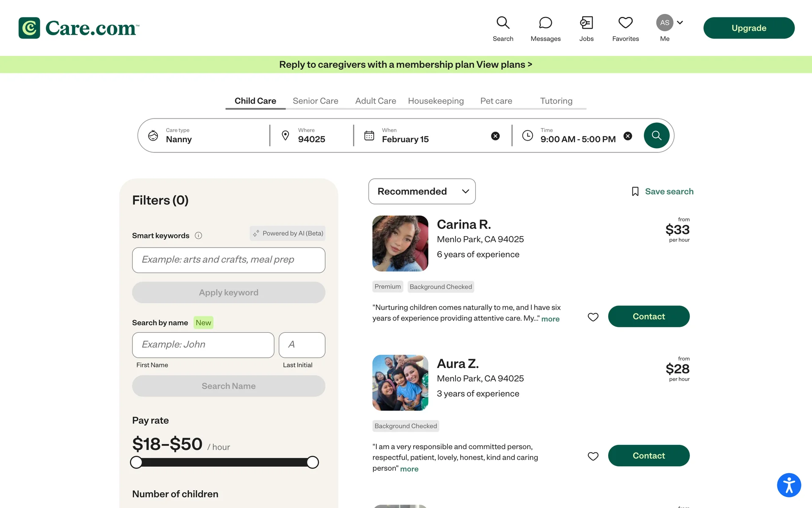Open the accessibility widget icon
The width and height of the screenshot is (812, 508).
pyautogui.click(x=789, y=485)
